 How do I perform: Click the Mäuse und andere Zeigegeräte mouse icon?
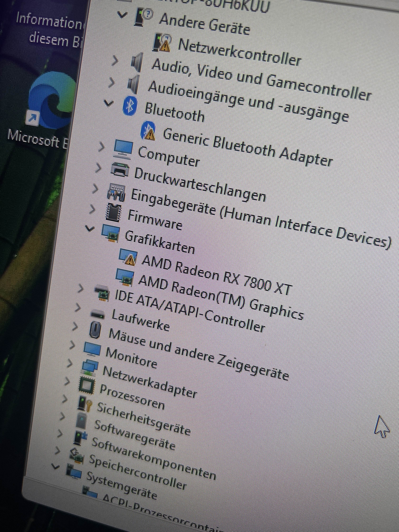point(96,330)
